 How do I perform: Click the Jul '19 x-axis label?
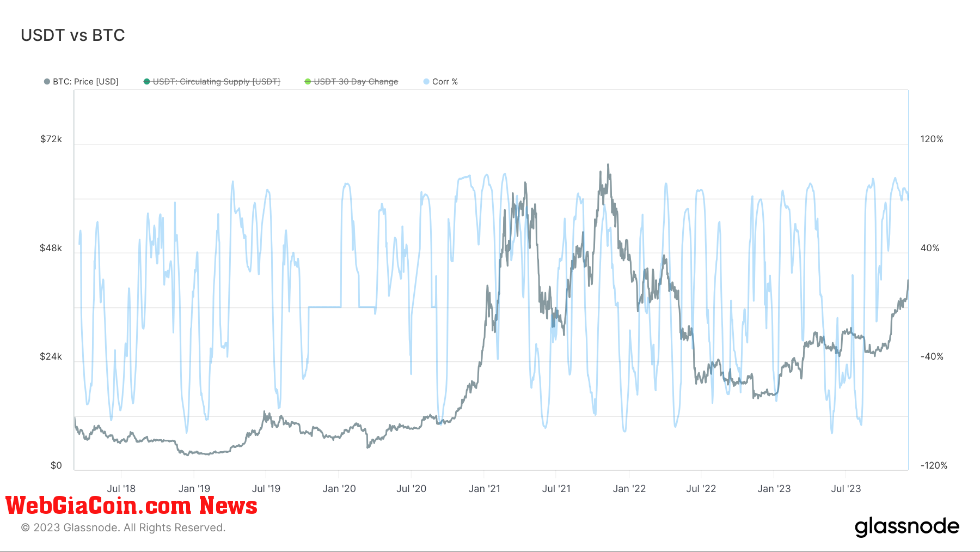point(266,489)
